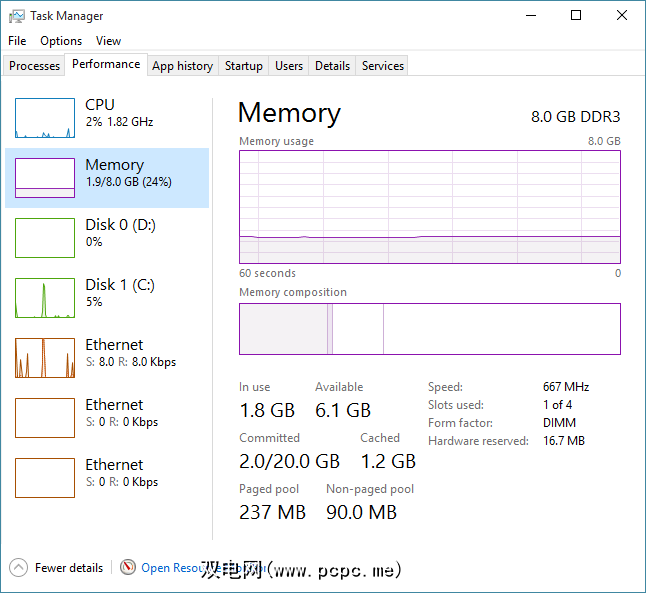Open the Options menu
Screen dimensions: 646x593
coord(61,41)
